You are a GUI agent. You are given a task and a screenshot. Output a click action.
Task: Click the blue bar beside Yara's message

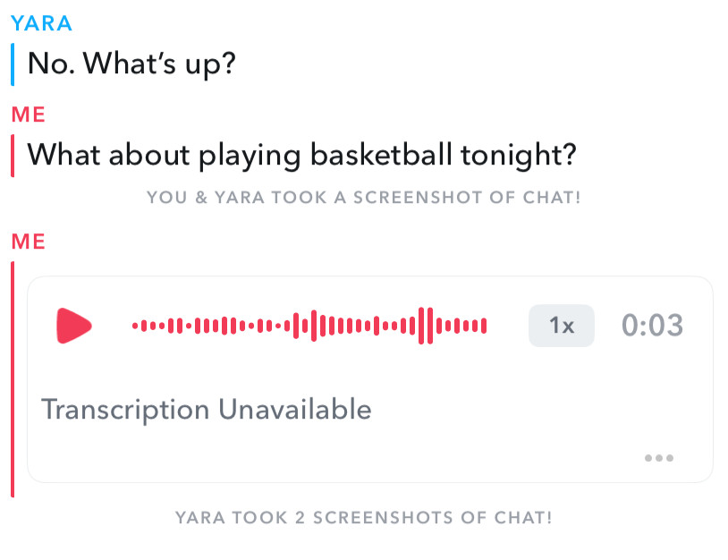coord(13,64)
